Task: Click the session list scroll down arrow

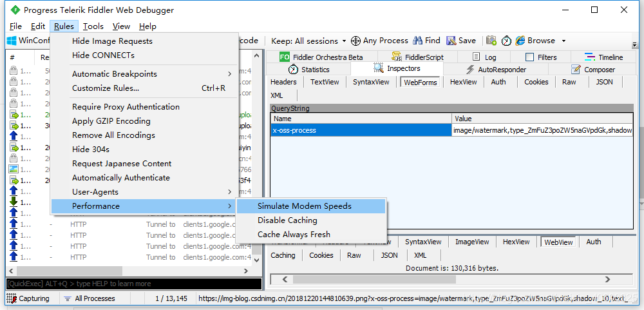Action: 257,260
